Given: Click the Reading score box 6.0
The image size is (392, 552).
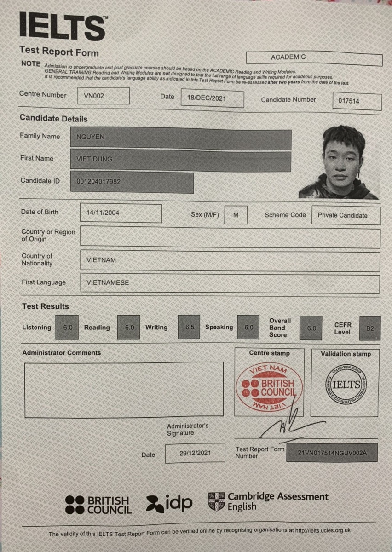Looking at the screenshot, I should point(129,327).
